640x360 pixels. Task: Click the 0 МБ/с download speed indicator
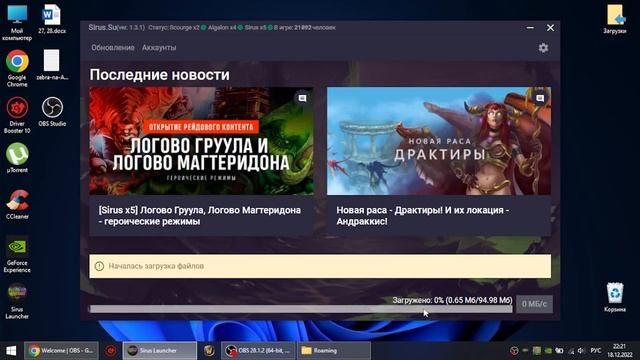pyautogui.click(x=534, y=304)
